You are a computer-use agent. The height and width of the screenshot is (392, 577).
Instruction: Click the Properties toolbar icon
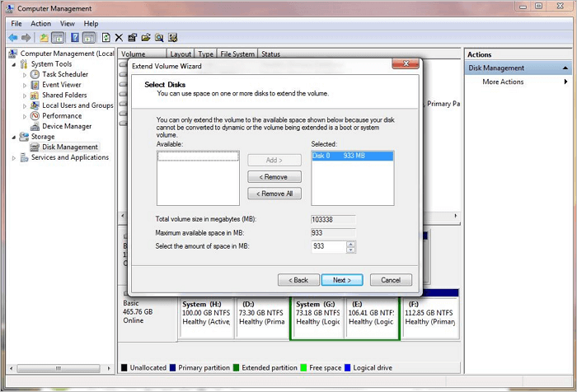coord(133,38)
